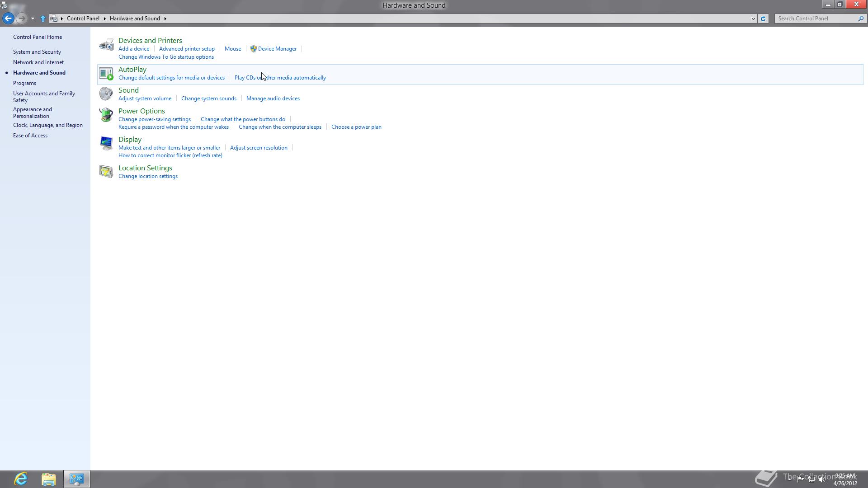Click Change power-saving settings
868x488 pixels.
(155, 119)
